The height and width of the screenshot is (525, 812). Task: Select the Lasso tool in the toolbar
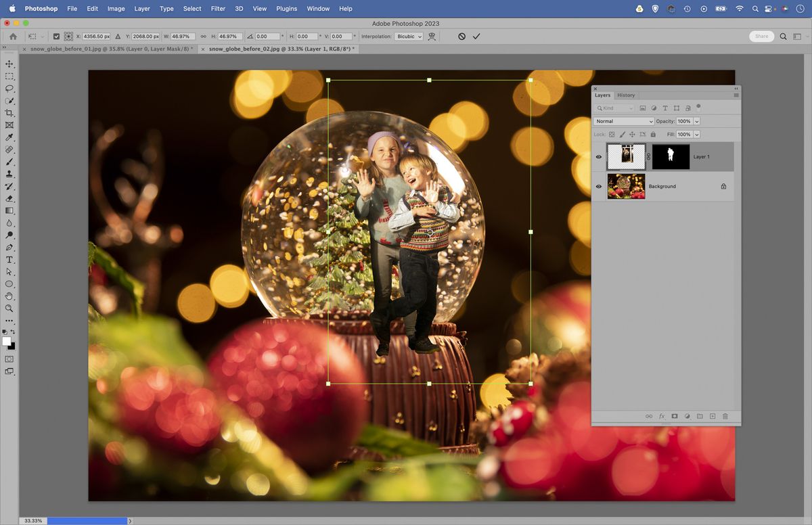click(9, 88)
